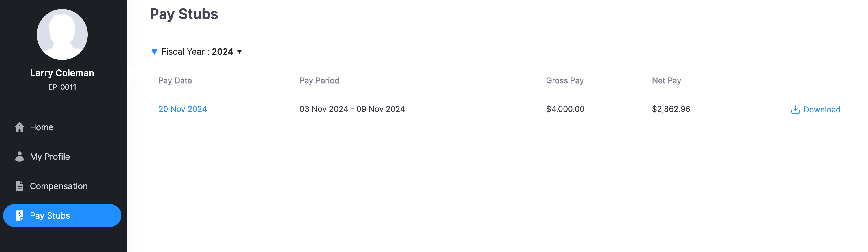Click the blue filter funnel icon
The height and width of the screenshot is (252, 868).
click(x=154, y=52)
